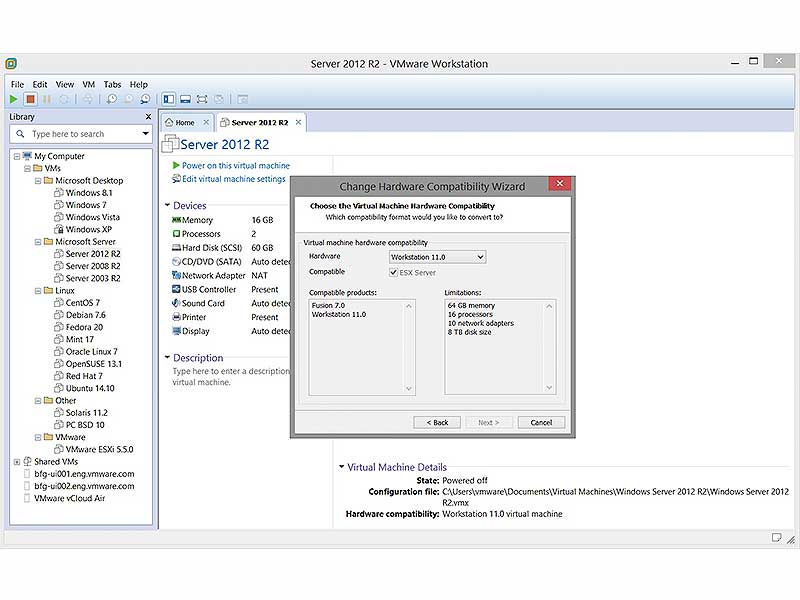Click the Cancel button in the wizard
Image resolution: width=800 pixels, height=600 pixels.
[541, 422]
